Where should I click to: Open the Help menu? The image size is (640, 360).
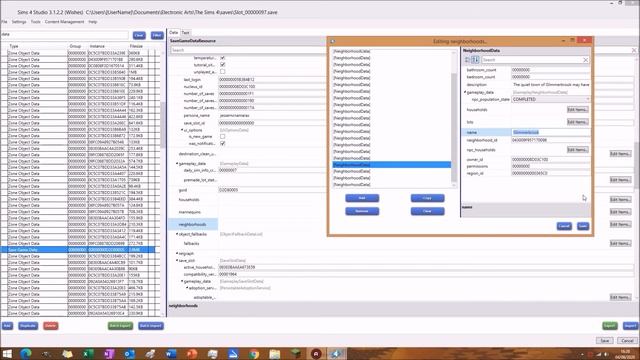click(x=93, y=22)
